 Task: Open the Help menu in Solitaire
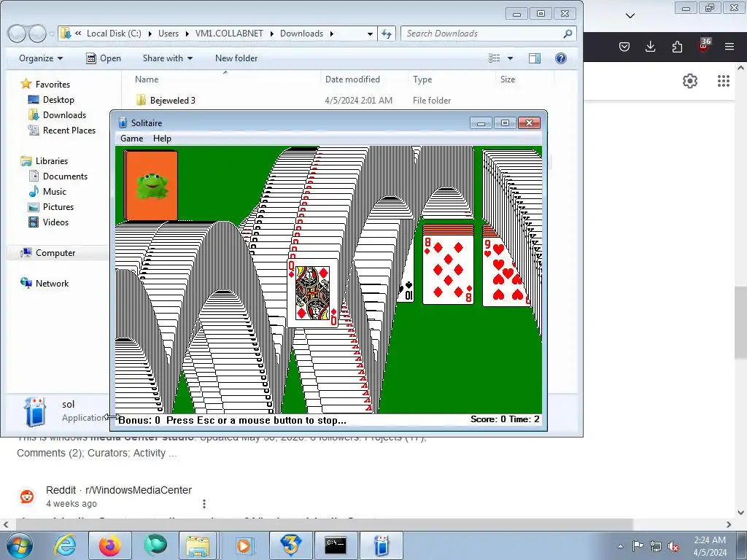162,139
